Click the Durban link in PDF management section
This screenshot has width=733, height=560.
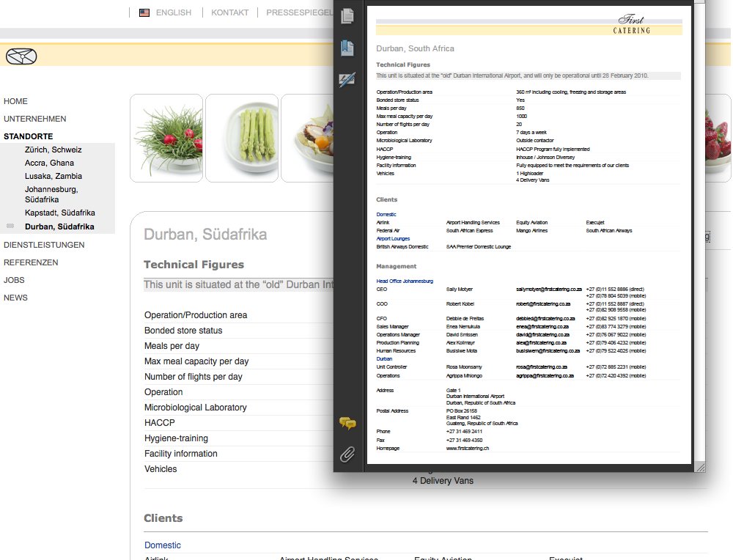(x=384, y=359)
